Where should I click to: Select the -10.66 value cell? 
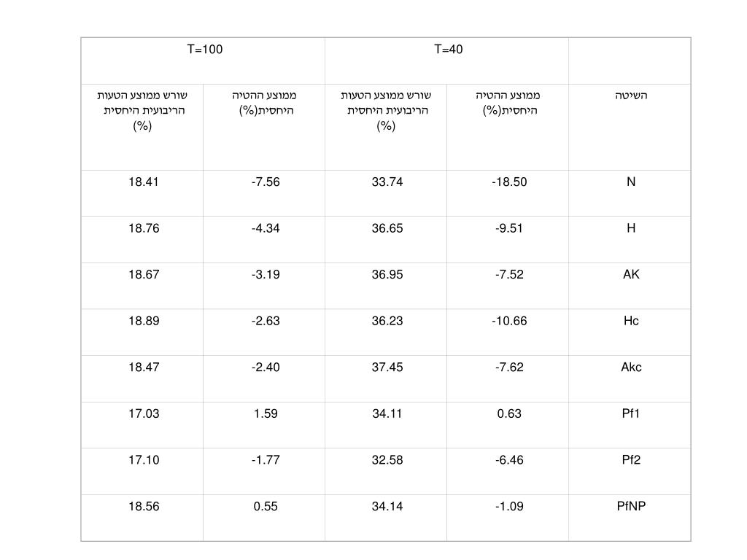coord(509,321)
